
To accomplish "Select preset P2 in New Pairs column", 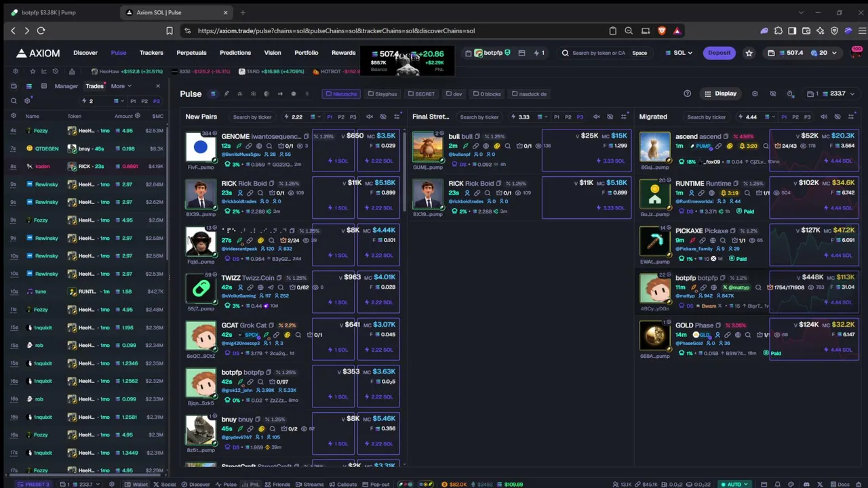I will (x=341, y=117).
